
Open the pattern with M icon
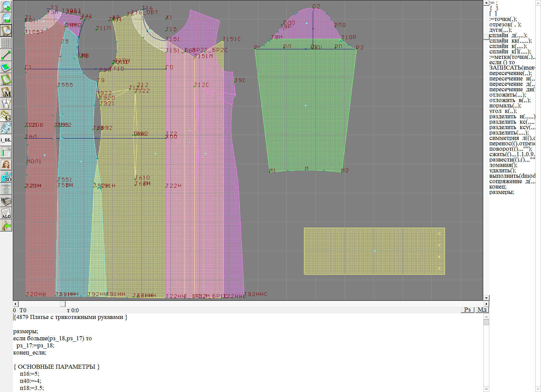(6, 92)
